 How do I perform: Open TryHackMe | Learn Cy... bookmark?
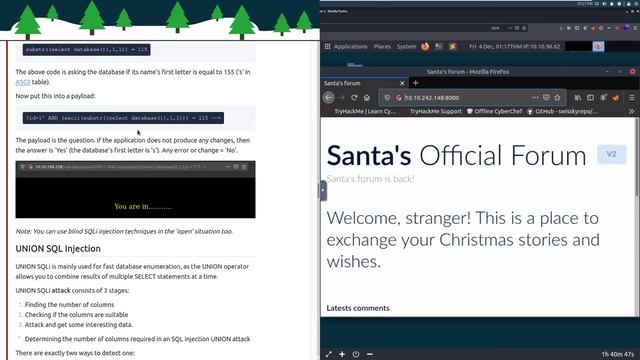pos(361,111)
